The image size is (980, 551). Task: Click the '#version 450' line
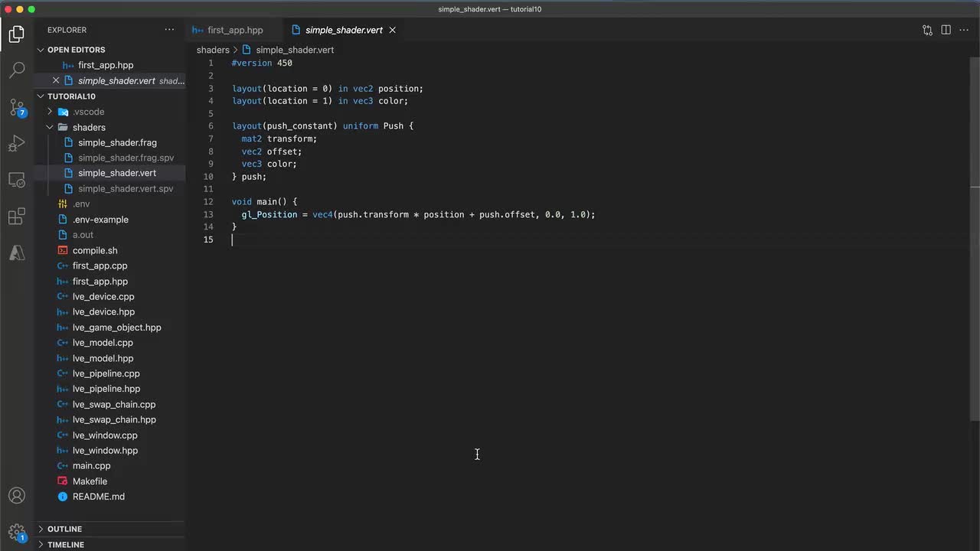(262, 63)
